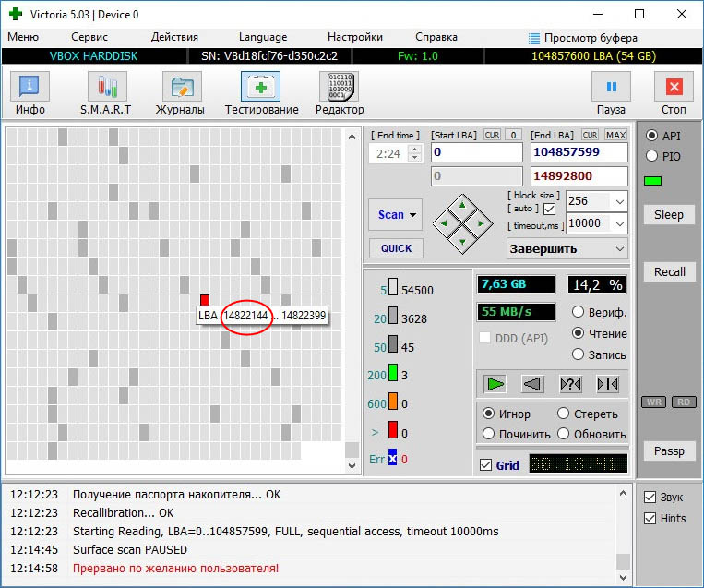Click the left arrow of the navigation diamond
Screen dimensions: 704x588
(444, 223)
